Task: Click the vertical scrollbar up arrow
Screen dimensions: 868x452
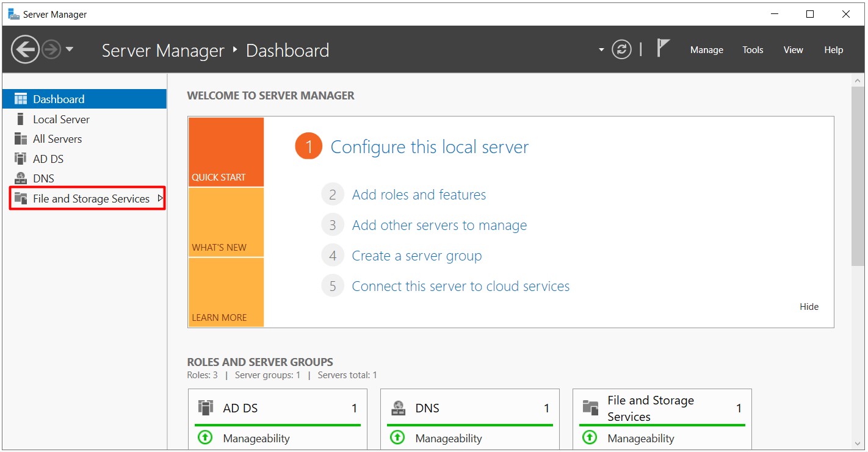Action: [x=858, y=81]
